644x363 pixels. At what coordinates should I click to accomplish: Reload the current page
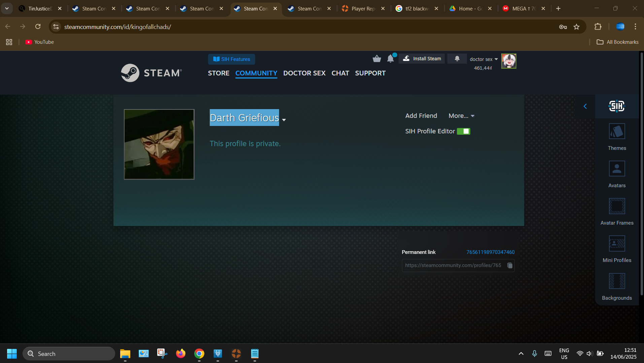tap(38, 27)
